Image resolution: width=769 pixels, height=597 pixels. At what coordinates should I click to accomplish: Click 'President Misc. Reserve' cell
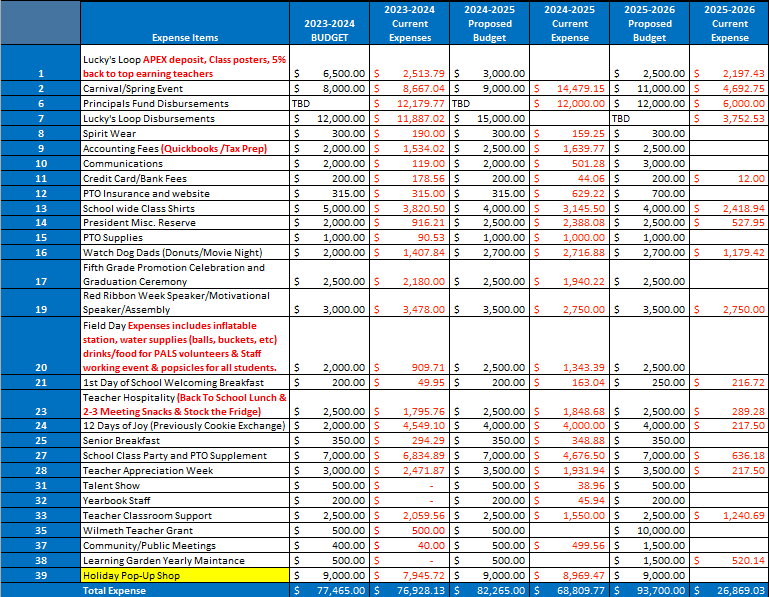[185, 223]
